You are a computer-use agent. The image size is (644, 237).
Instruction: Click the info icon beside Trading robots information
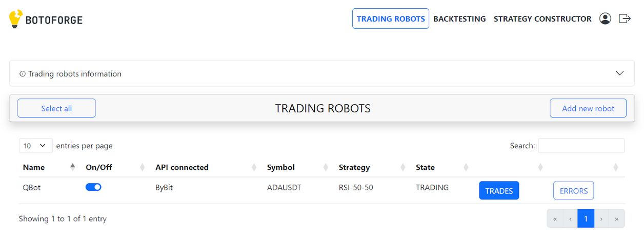click(x=22, y=74)
